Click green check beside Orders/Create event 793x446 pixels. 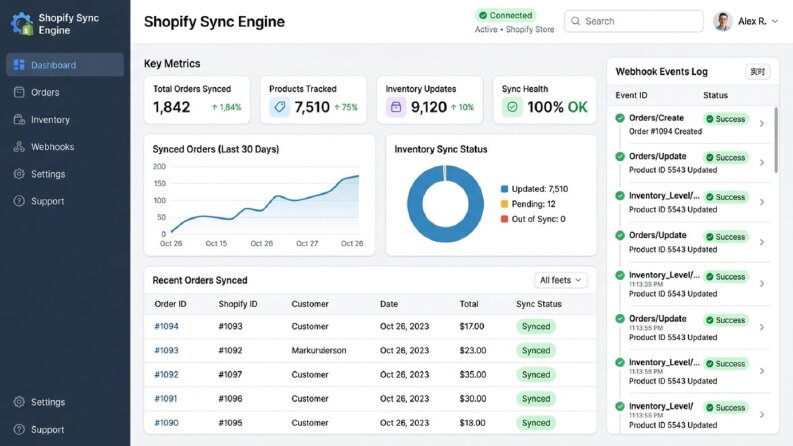point(620,118)
